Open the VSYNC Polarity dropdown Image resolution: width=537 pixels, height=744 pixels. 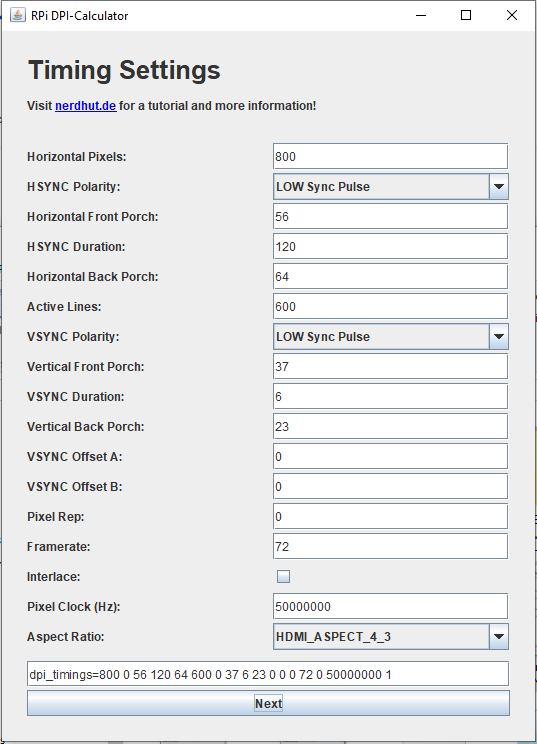pos(391,336)
